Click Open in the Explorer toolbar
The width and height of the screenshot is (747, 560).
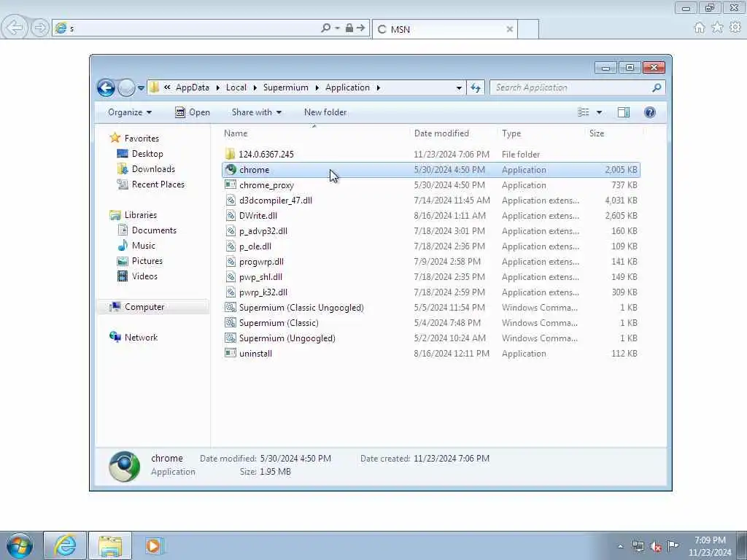coord(193,112)
